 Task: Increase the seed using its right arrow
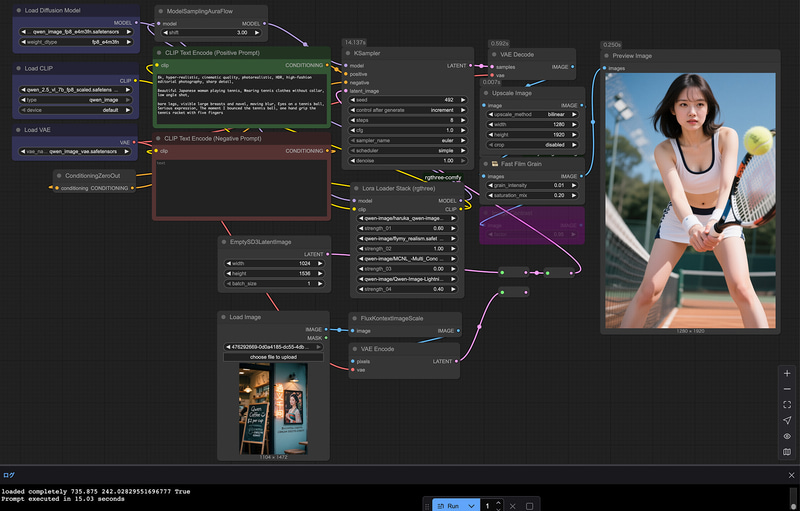tap(463, 100)
